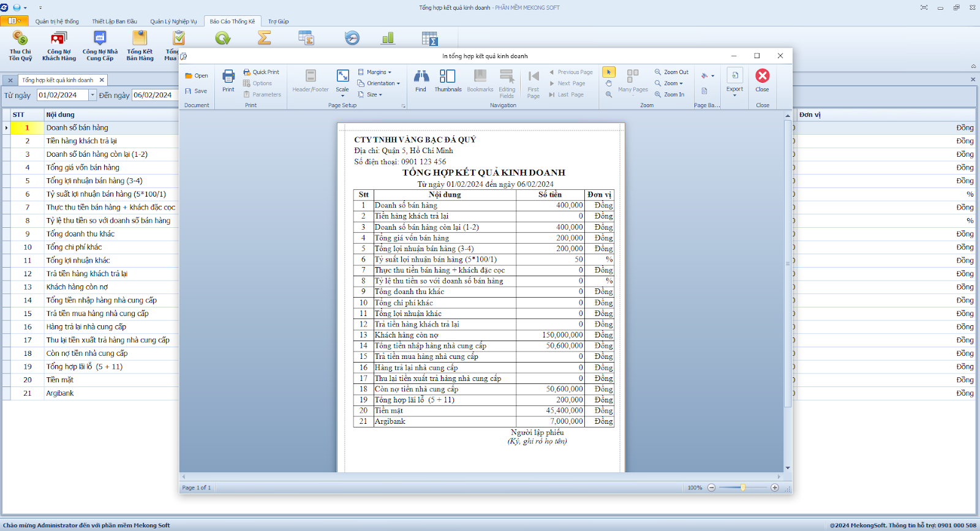Click the Đến ngày date field

pos(154,95)
